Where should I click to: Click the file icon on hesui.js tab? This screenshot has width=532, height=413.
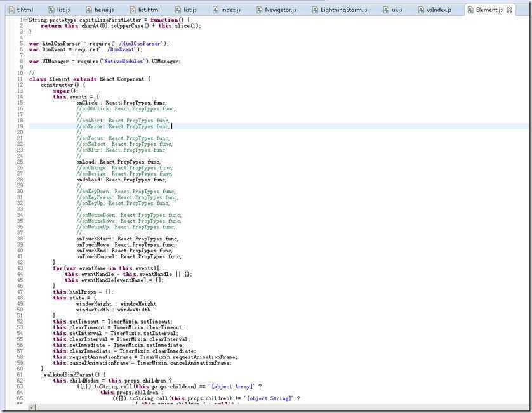tap(88, 10)
